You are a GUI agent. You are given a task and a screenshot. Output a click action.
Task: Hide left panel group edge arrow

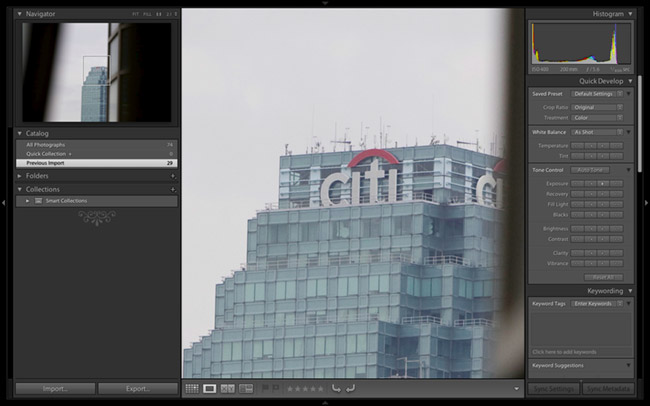(x=3, y=203)
